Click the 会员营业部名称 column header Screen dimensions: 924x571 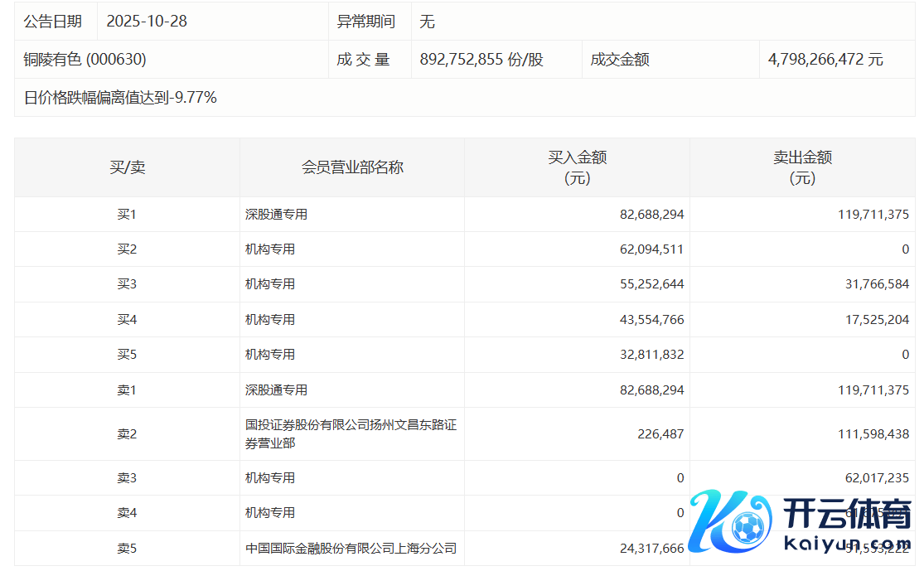click(x=352, y=167)
